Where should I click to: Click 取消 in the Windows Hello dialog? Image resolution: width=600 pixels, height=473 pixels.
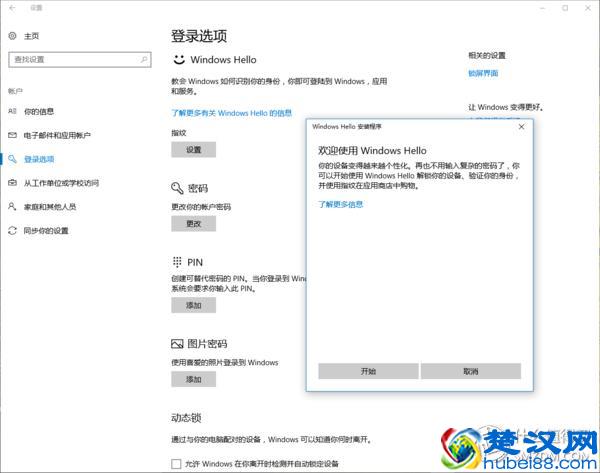click(x=471, y=371)
